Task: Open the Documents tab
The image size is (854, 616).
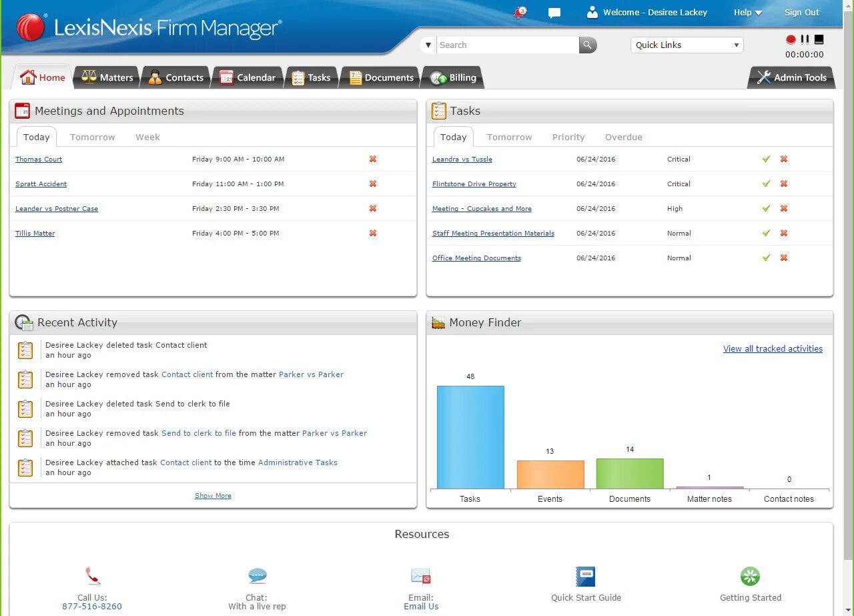Action: pyautogui.click(x=381, y=77)
